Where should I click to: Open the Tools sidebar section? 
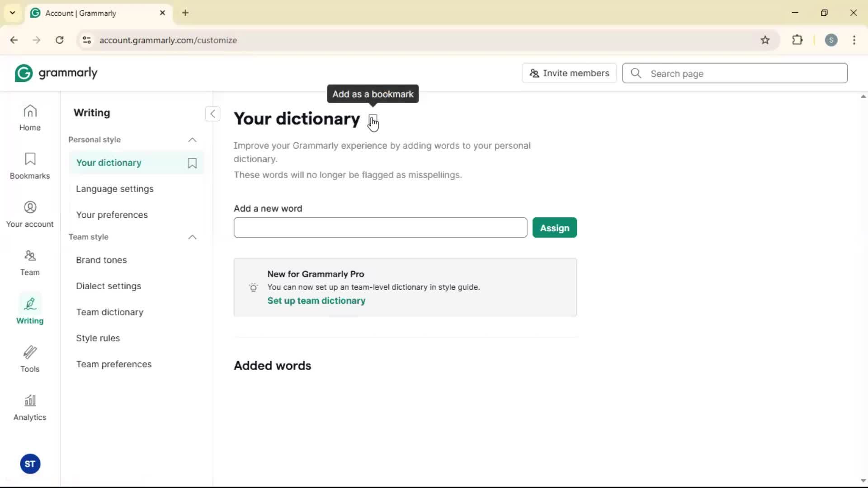pyautogui.click(x=30, y=359)
